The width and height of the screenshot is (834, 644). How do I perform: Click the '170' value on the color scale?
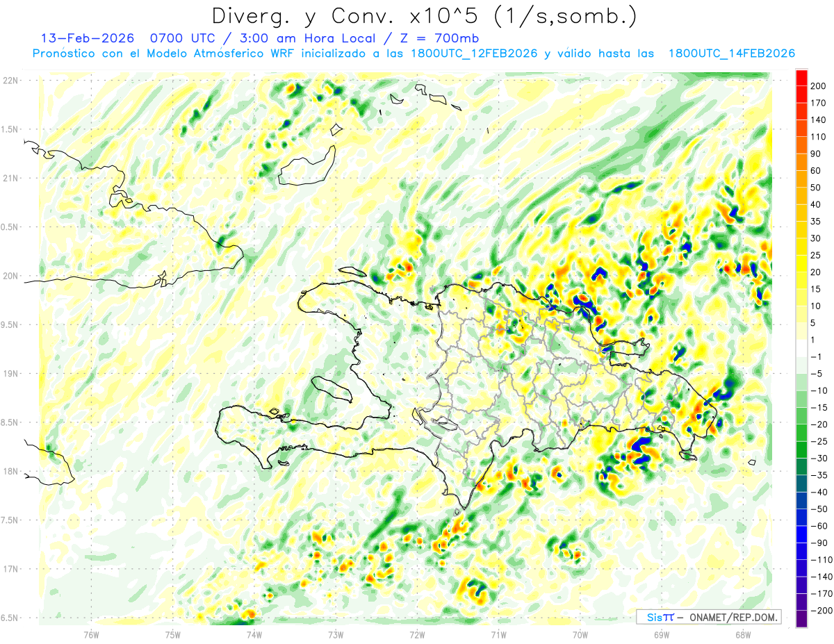click(818, 103)
